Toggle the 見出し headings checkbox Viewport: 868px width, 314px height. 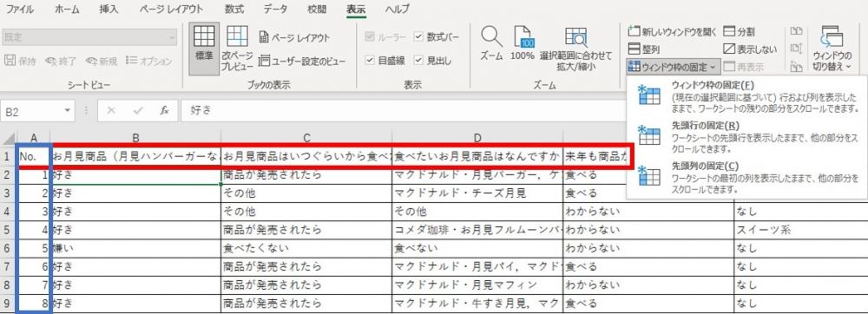click(433, 60)
